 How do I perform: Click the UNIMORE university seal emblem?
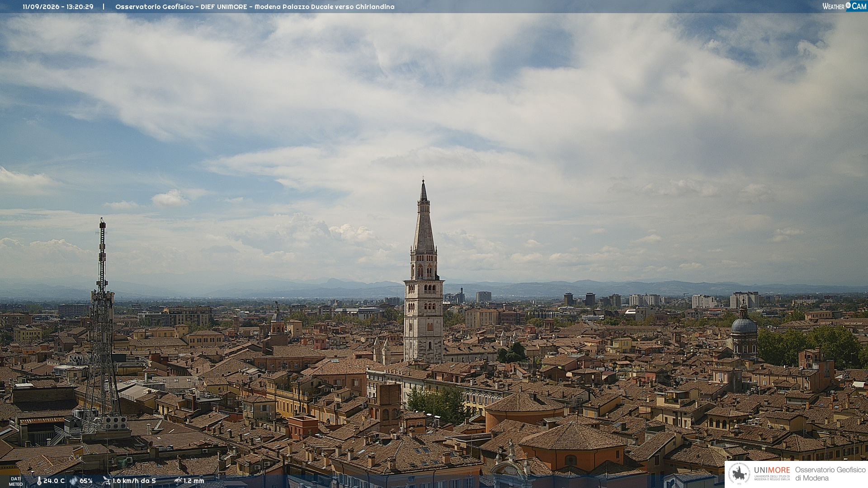739,474
